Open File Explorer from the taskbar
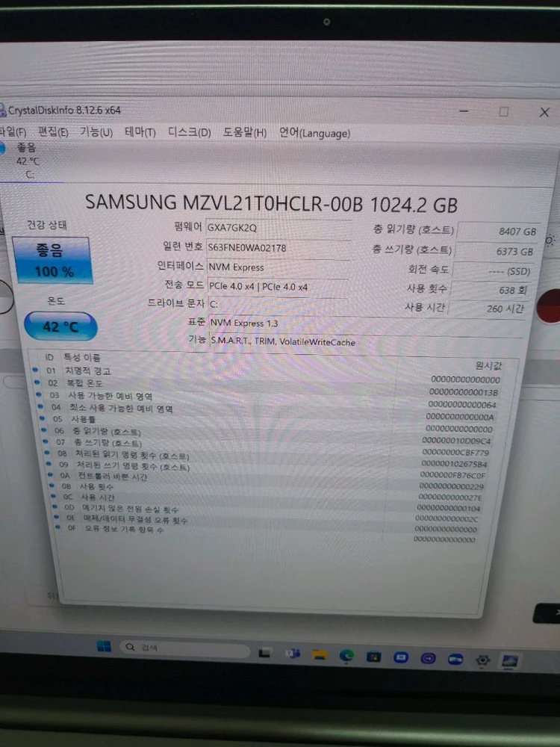The height and width of the screenshot is (747, 560). click(319, 655)
